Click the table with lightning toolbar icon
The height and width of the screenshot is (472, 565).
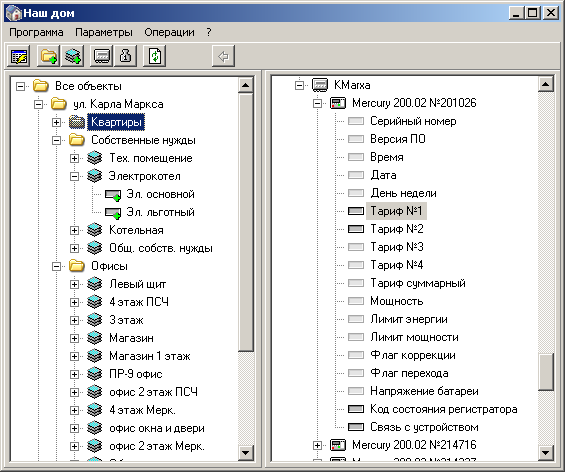pos(19,56)
